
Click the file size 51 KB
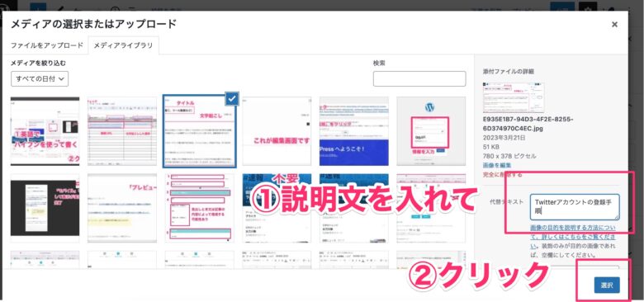click(490, 148)
